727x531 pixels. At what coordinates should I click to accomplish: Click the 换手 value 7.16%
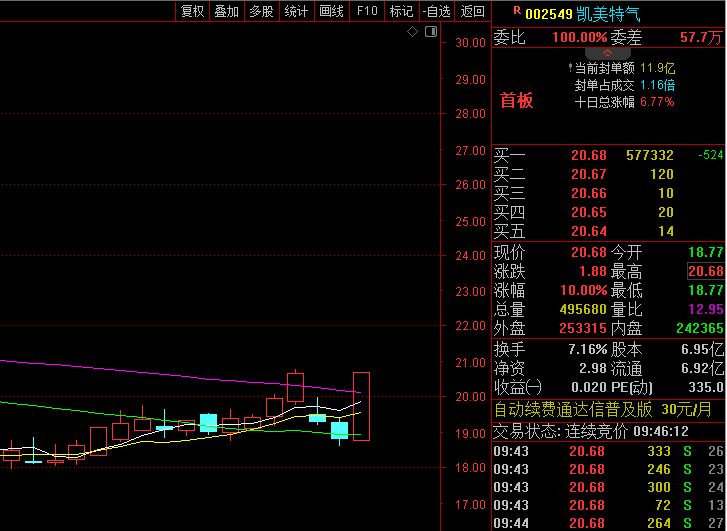587,349
